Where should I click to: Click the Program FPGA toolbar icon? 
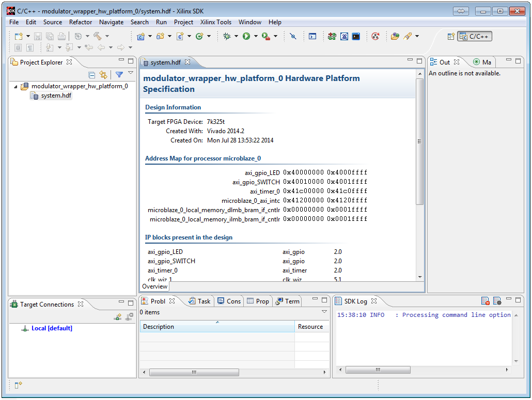pos(332,36)
